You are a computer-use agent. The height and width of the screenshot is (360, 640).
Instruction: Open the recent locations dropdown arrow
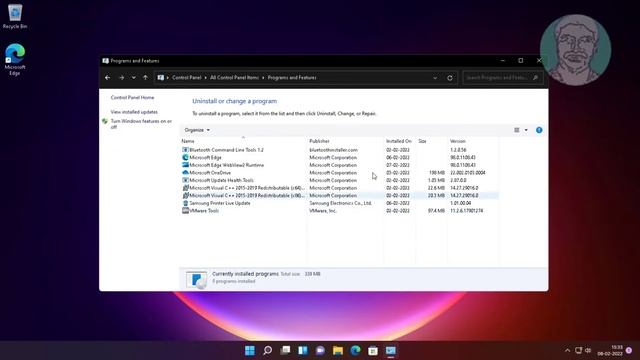133,78
